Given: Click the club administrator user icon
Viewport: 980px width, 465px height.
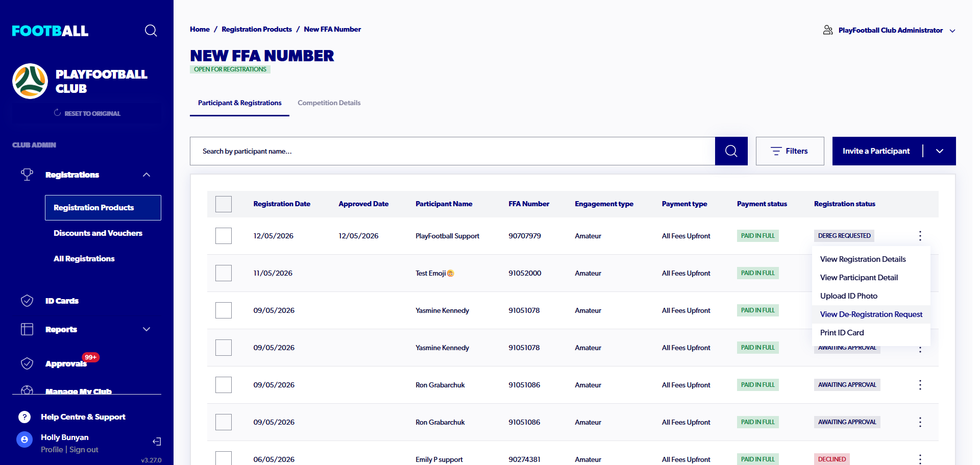Looking at the screenshot, I should (828, 30).
